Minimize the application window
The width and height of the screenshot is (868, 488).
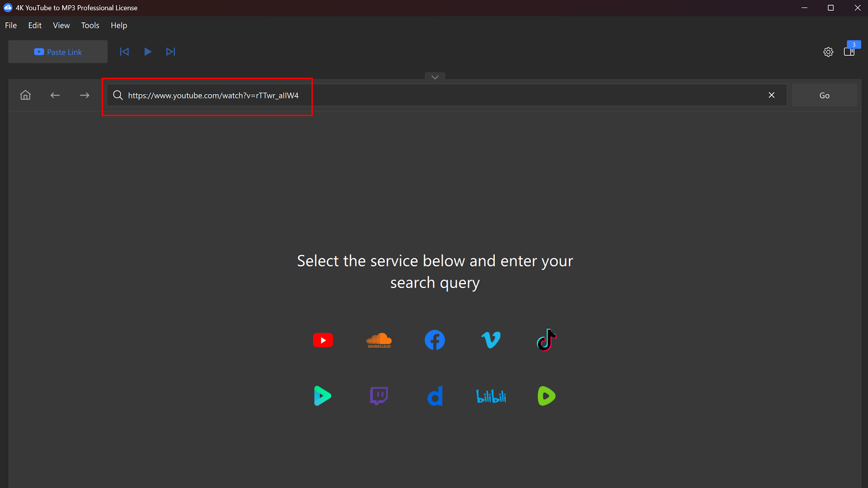tap(804, 8)
